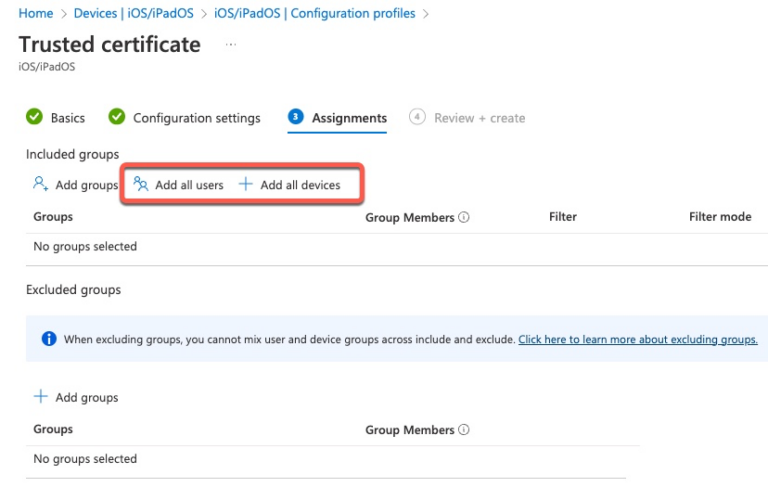Show Group Members info tooltip in Excluded groups
The width and height of the screenshot is (768, 487).
pos(465,430)
